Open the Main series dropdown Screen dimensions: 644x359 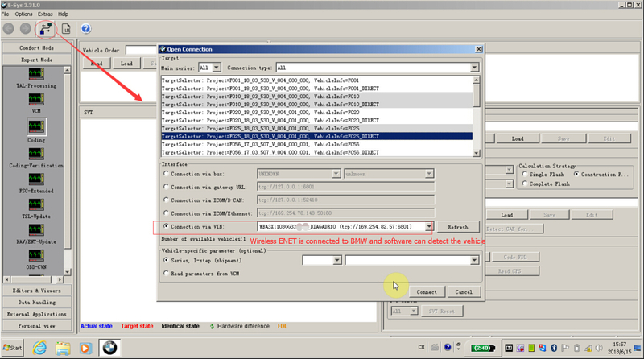pos(217,68)
